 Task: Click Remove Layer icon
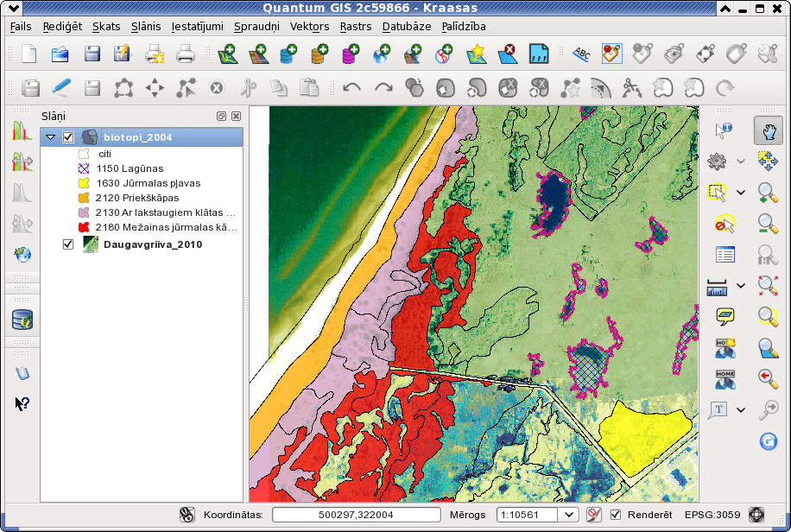tap(507, 54)
